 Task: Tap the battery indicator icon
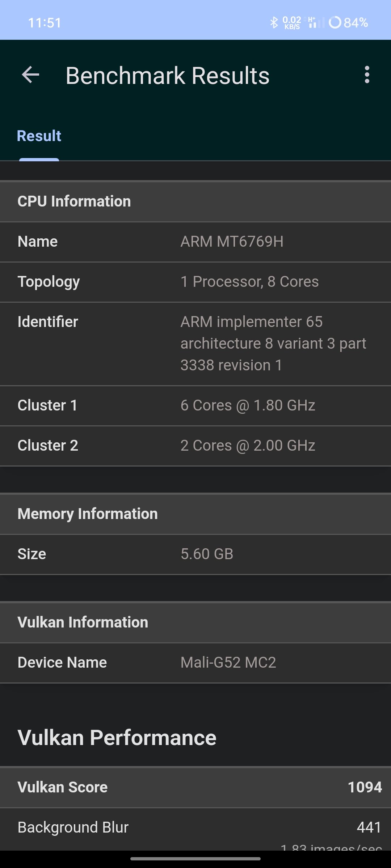coord(335,22)
